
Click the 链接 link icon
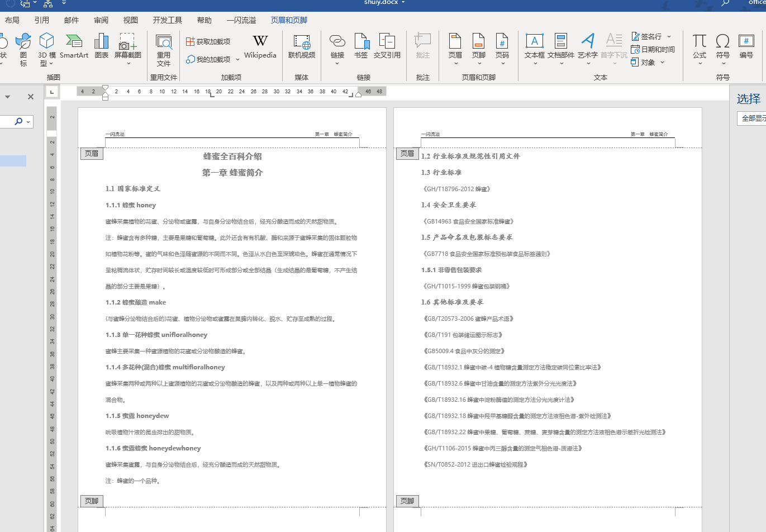pos(337,41)
